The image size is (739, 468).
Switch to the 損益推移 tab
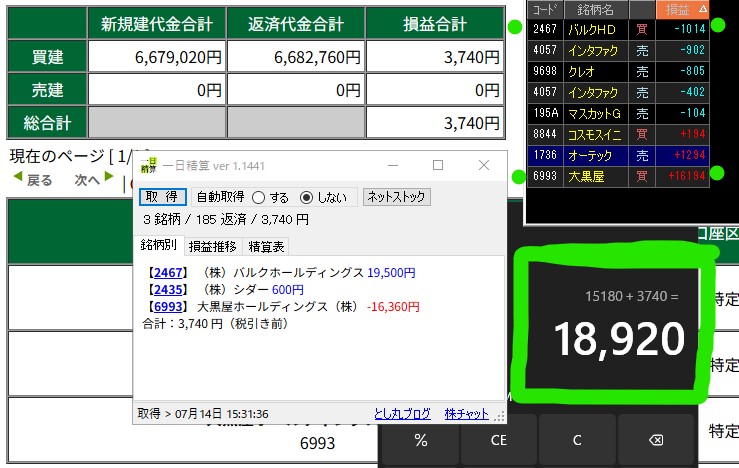click(x=213, y=246)
